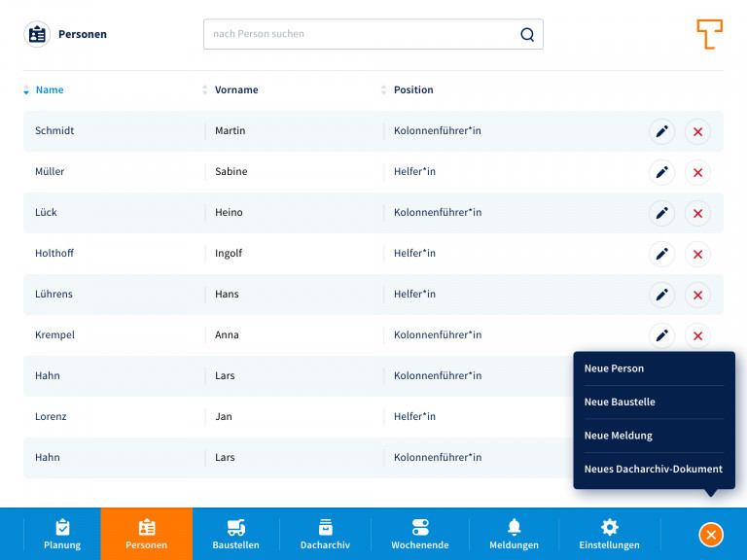This screenshot has height=560, width=747.
Task: Delete the Krempel Anna entry
Action: click(x=698, y=335)
